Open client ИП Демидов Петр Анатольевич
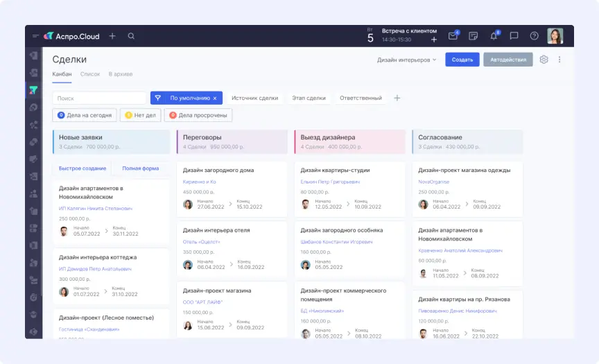Image resolution: width=599 pixels, height=364 pixels. [95, 269]
